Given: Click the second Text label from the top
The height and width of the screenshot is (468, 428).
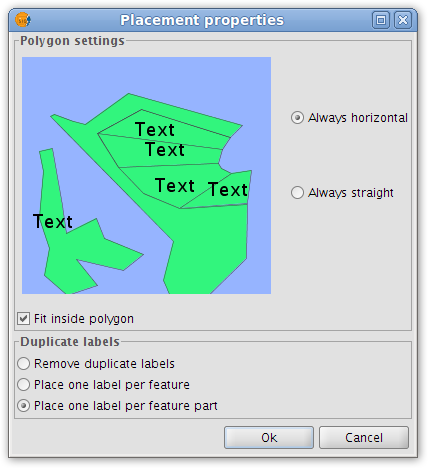Looking at the screenshot, I should (165, 149).
